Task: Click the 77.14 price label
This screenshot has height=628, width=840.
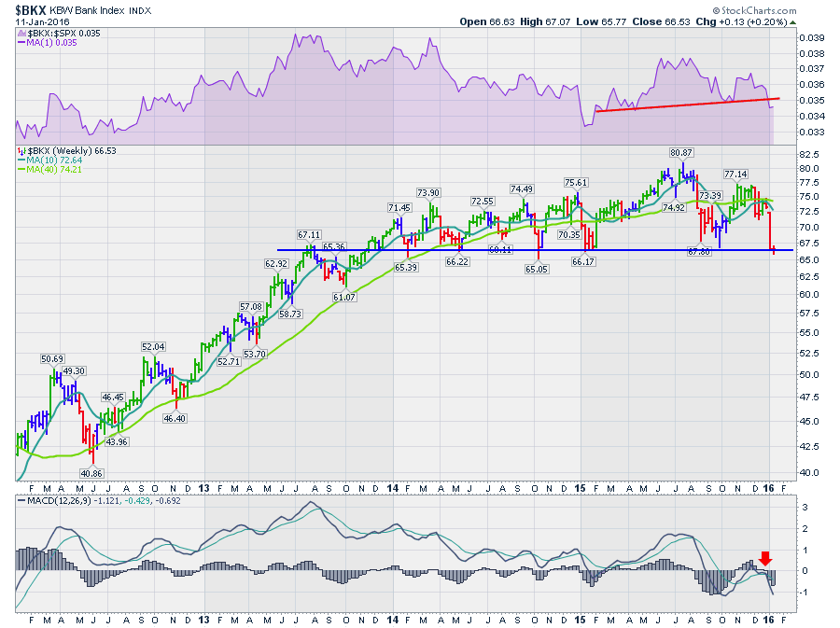Action: [735, 174]
